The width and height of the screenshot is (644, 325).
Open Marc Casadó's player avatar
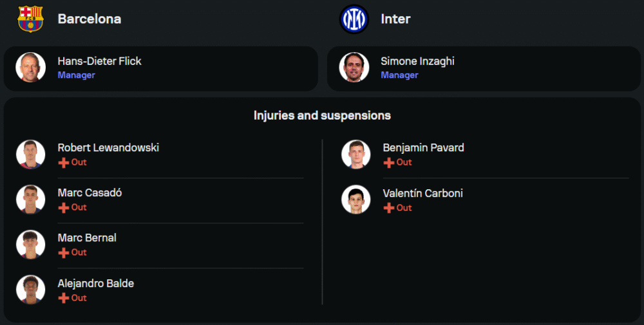point(30,200)
